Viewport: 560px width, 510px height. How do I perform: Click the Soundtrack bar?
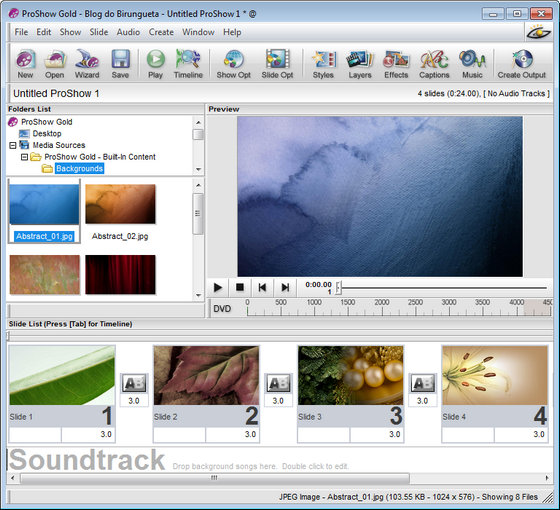pos(280,460)
